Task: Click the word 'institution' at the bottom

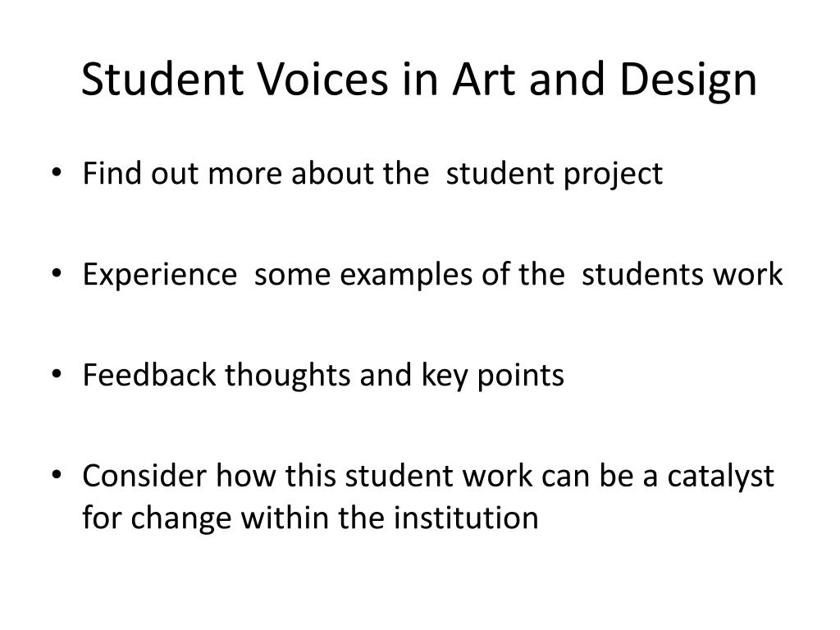Action: click(x=466, y=517)
